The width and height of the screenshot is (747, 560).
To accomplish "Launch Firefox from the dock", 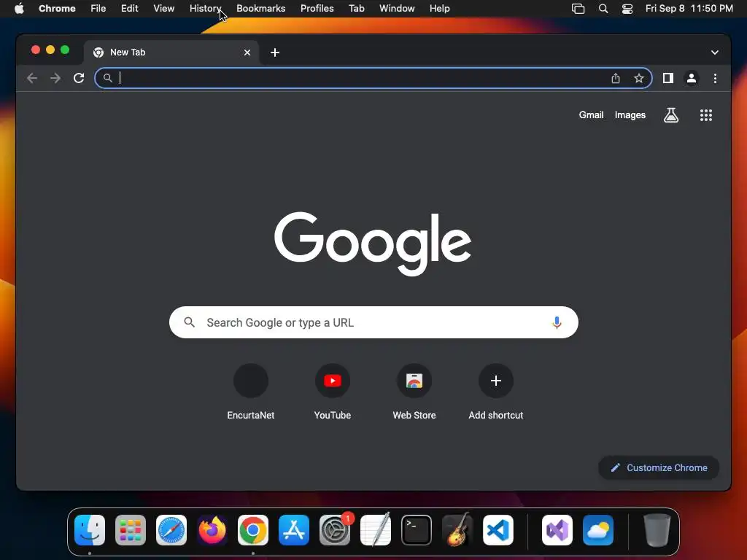I will (x=212, y=530).
